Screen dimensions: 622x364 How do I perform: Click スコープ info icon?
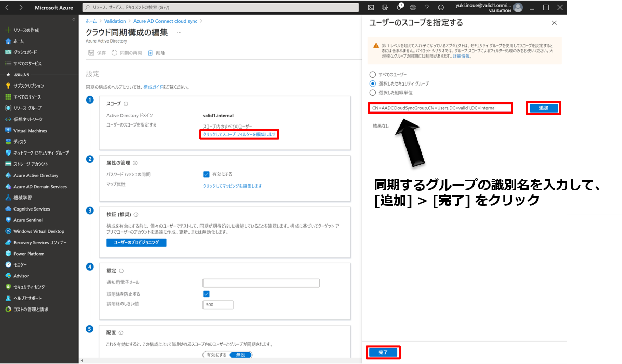[126, 104]
